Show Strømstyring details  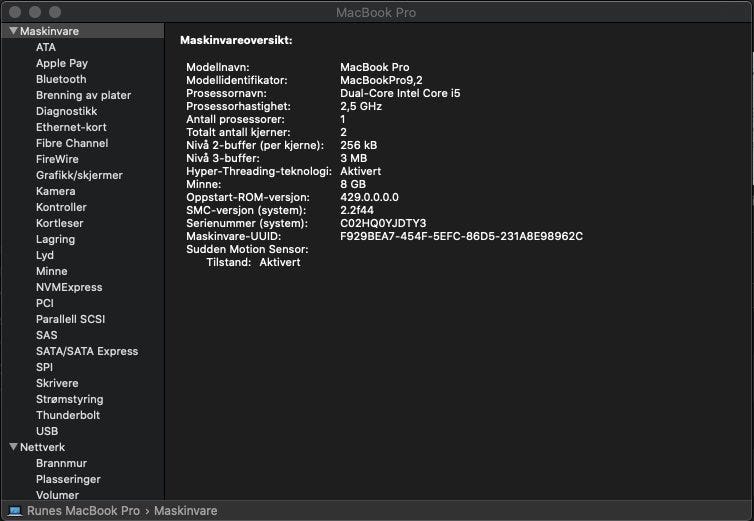(x=70, y=399)
